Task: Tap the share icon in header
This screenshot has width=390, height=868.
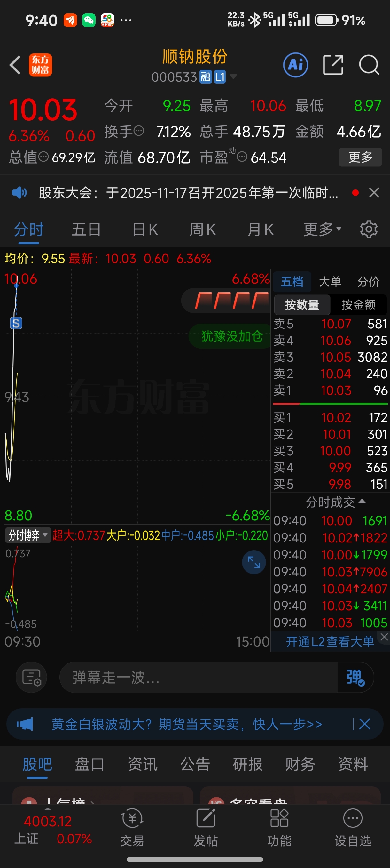Action: pyautogui.click(x=333, y=65)
